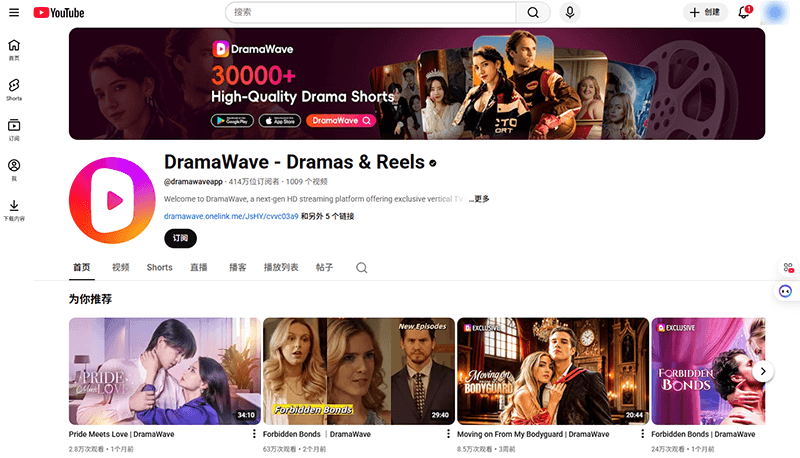Switch to the 播客 podcasts tab
This screenshot has height=458, width=800.
click(238, 267)
